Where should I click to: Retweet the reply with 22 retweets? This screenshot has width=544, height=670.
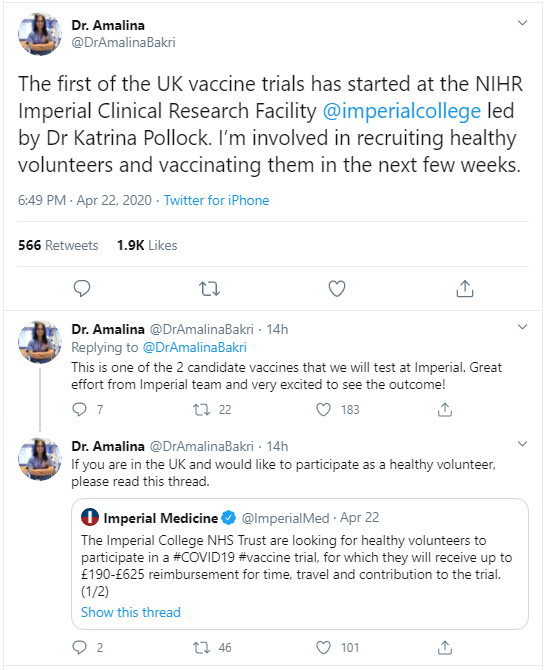201,410
